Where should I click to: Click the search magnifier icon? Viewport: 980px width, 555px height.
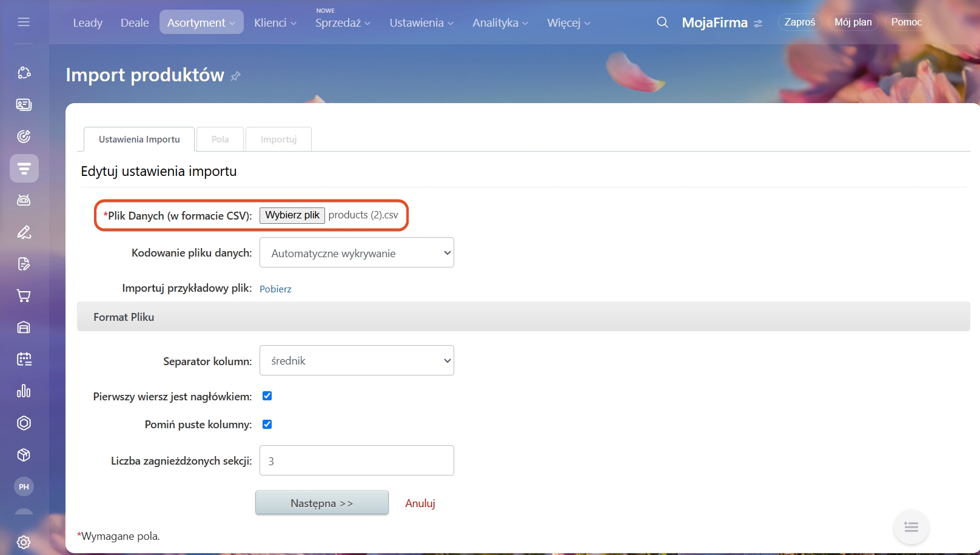coord(662,22)
